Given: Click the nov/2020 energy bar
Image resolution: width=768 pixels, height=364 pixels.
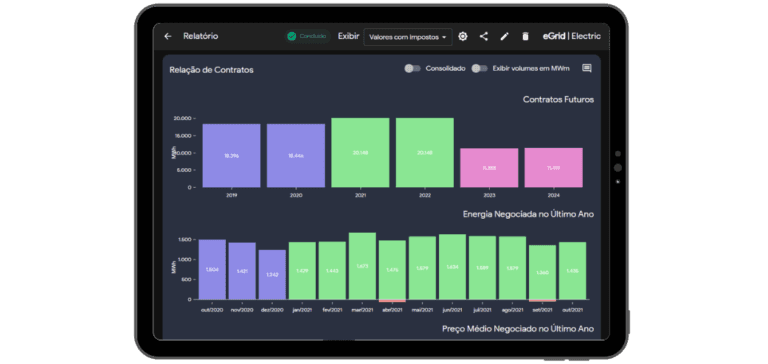Looking at the screenshot, I should 242,271.
